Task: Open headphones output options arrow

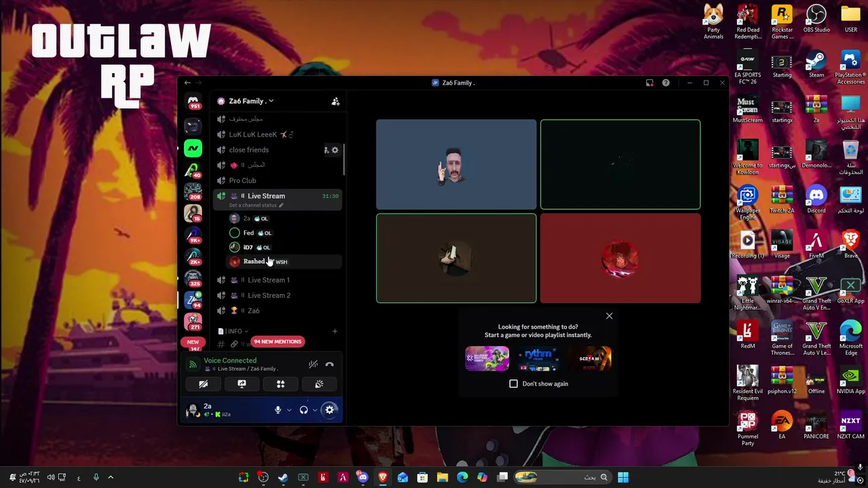Action: [315, 409]
